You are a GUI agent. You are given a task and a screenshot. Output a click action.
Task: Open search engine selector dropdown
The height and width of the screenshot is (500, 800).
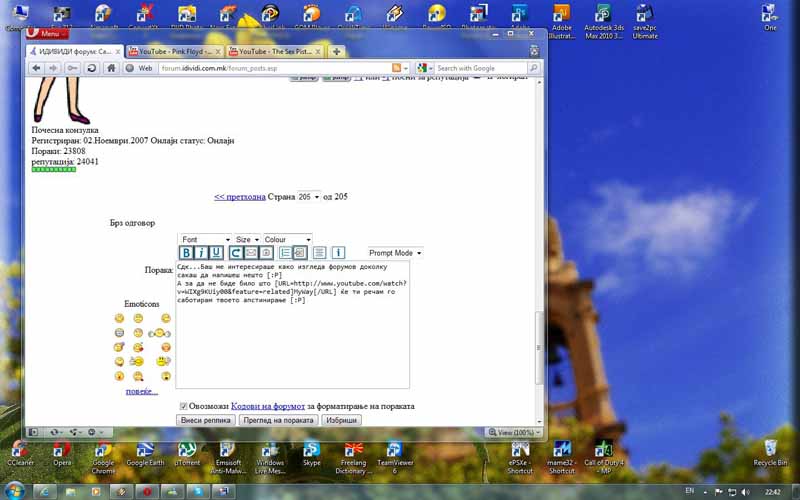[x=424, y=68]
